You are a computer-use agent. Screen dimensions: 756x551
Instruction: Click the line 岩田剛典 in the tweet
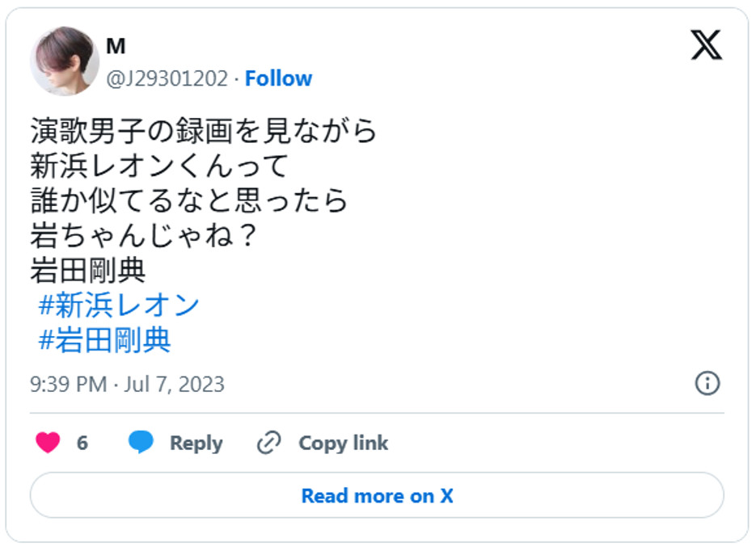(90, 267)
